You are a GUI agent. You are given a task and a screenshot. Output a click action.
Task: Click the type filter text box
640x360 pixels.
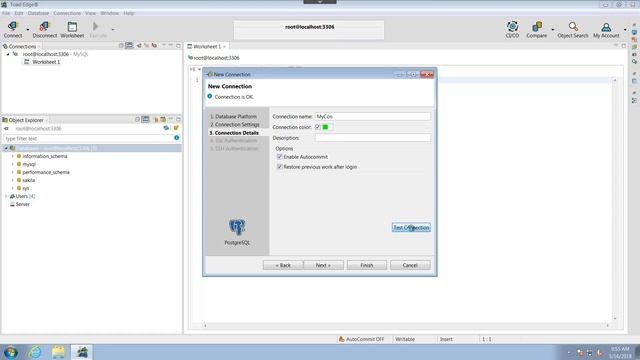pos(89,138)
